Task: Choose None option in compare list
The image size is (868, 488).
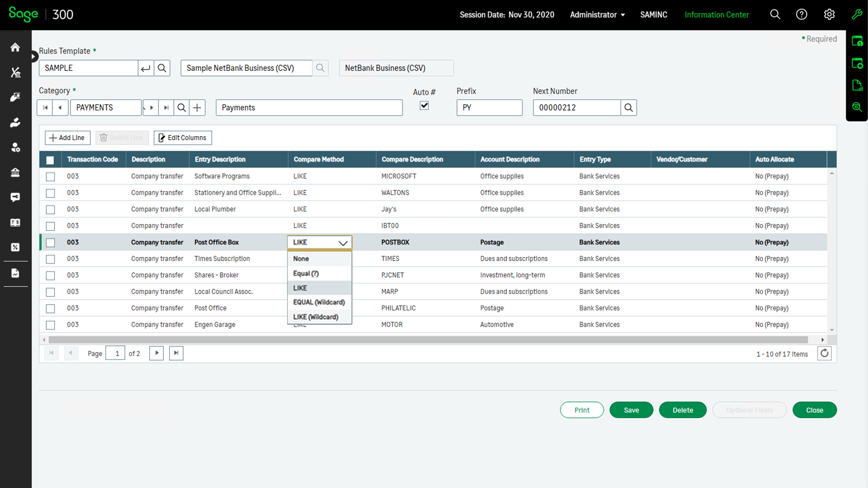Action: [301, 259]
